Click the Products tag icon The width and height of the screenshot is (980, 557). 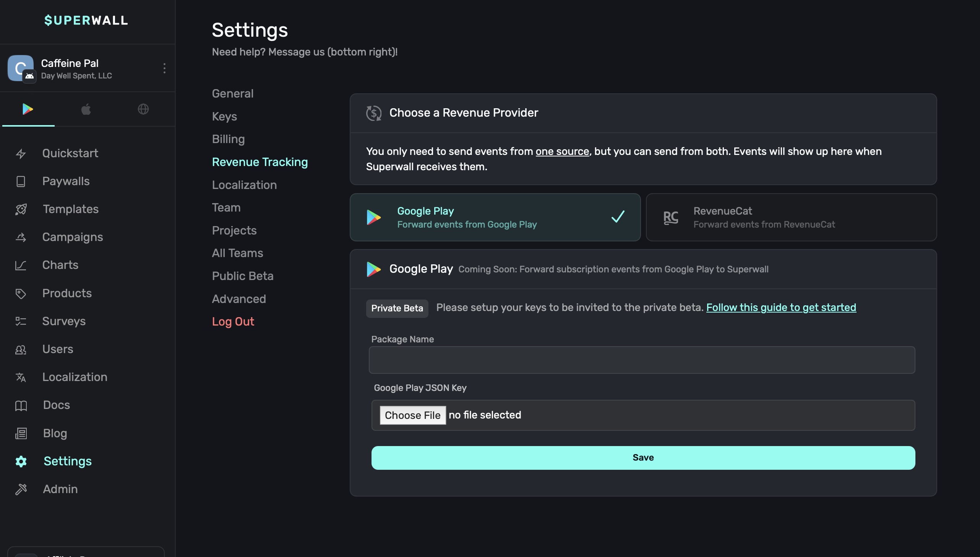pyautogui.click(x=21, y=293)
